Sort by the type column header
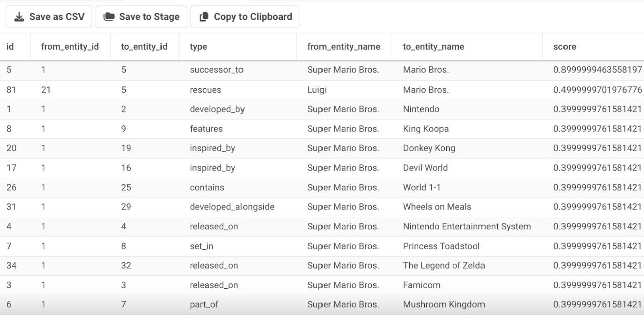This screenshot has height=315, width=644. tap(198, 47)
